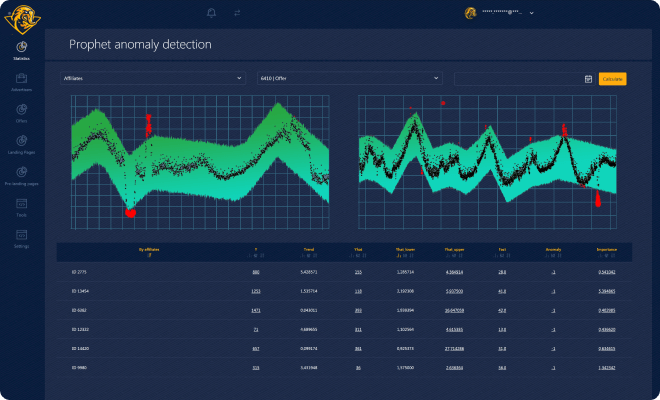Open Pre-landing pages from the sidebar
The image size is (660, 400).
pos(21,174)
